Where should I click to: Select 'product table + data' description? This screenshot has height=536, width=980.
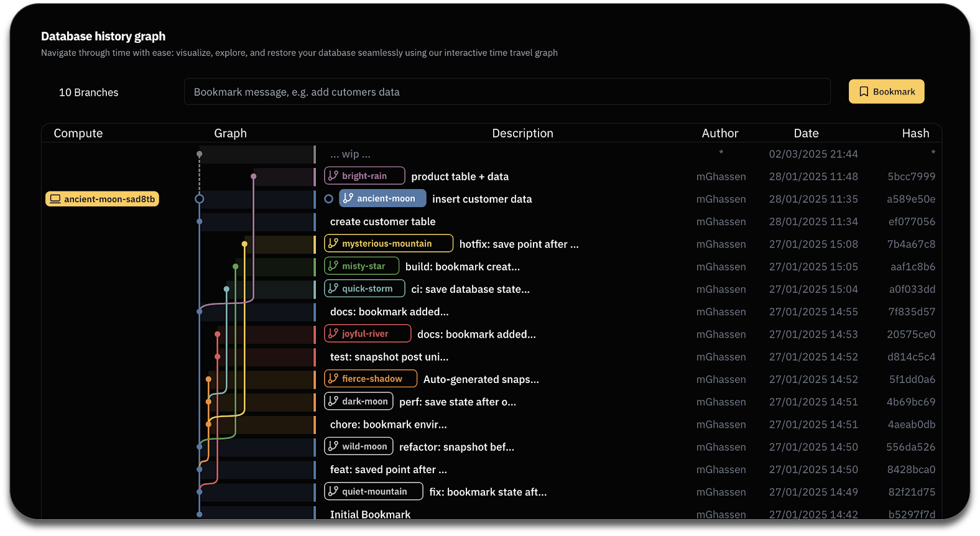point(460,177)
